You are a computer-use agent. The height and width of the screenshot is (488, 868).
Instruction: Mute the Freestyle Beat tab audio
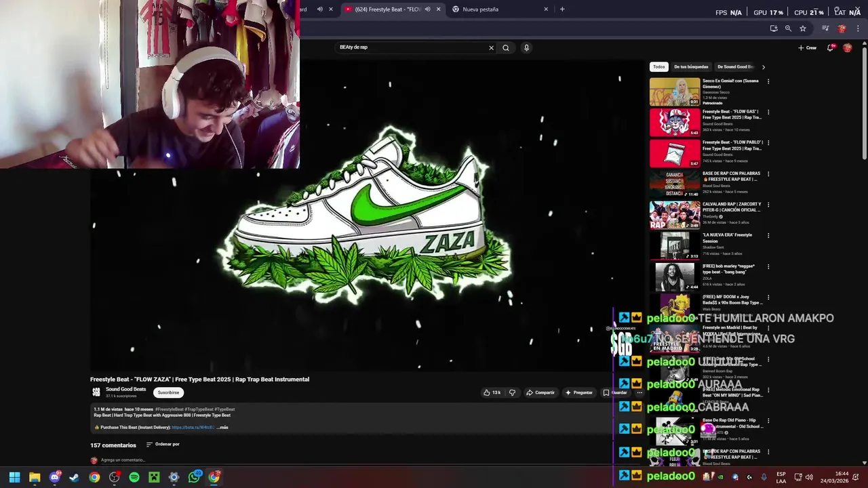pyautogui.click(x=427, y=9)
